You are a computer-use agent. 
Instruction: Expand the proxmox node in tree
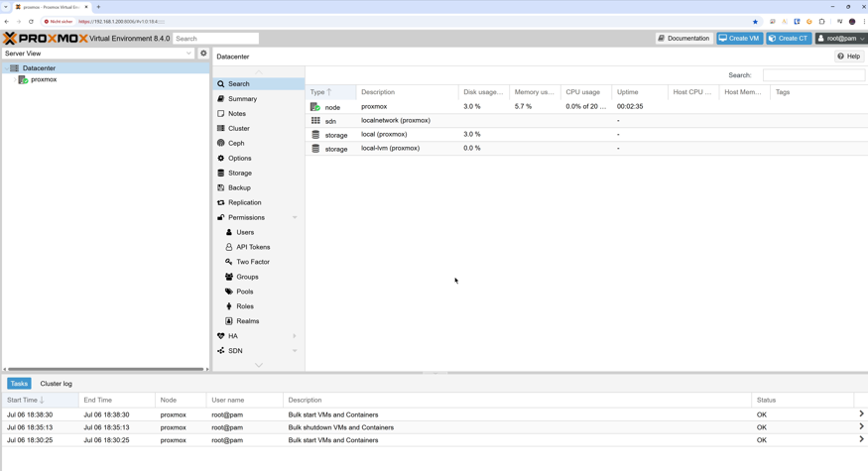pos(14,79)
